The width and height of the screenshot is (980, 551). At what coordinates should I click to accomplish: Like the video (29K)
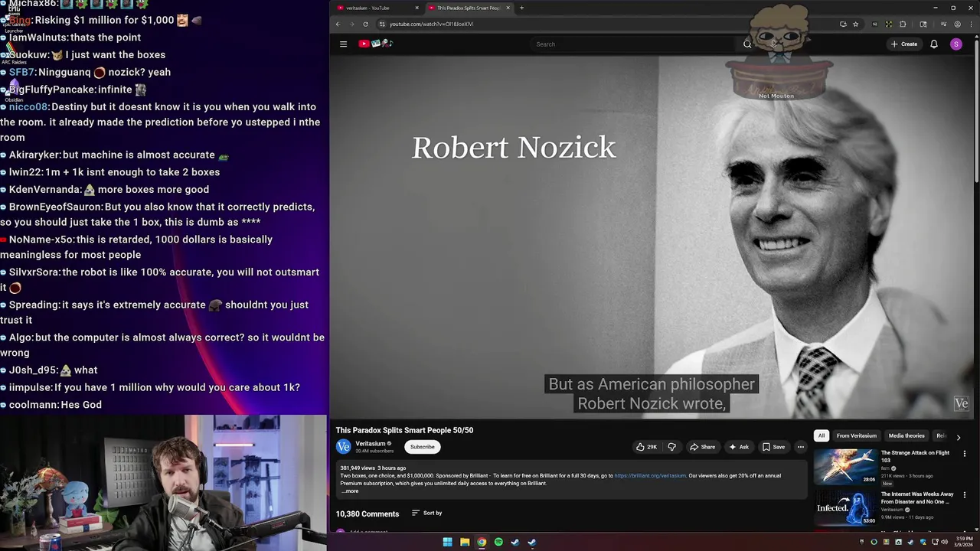tap(646, 447)
